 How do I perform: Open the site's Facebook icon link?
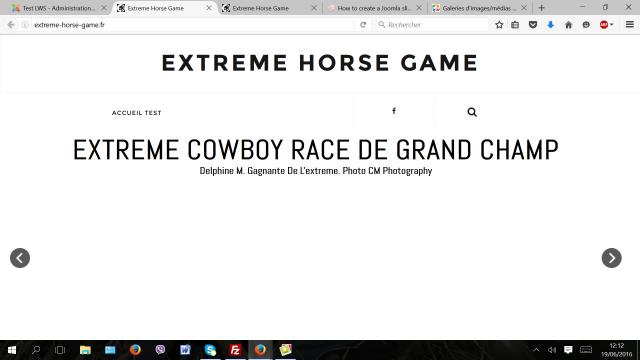pyautogui.click(x=394, y=111)
